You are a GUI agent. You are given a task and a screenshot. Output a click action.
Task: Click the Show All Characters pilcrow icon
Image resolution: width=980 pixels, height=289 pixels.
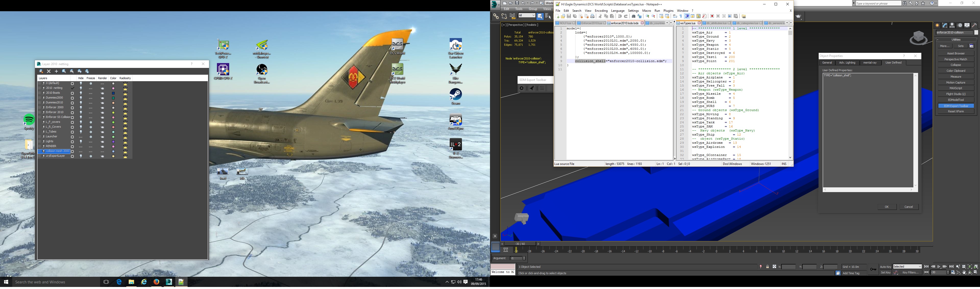tap(681, 16)
